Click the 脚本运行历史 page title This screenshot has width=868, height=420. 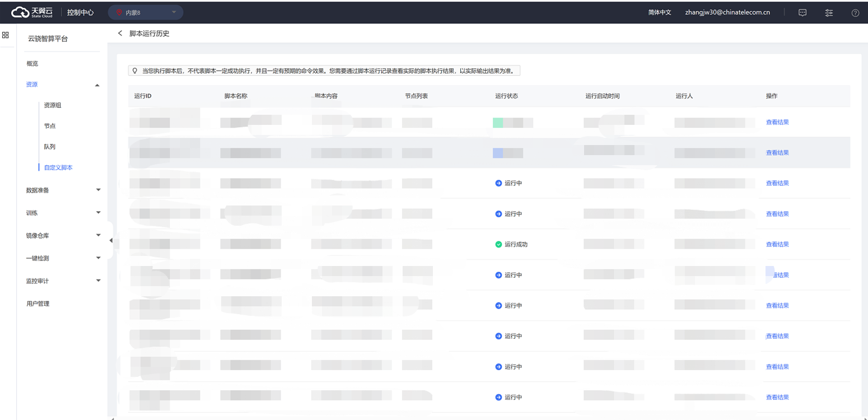[x=149, y=34]
